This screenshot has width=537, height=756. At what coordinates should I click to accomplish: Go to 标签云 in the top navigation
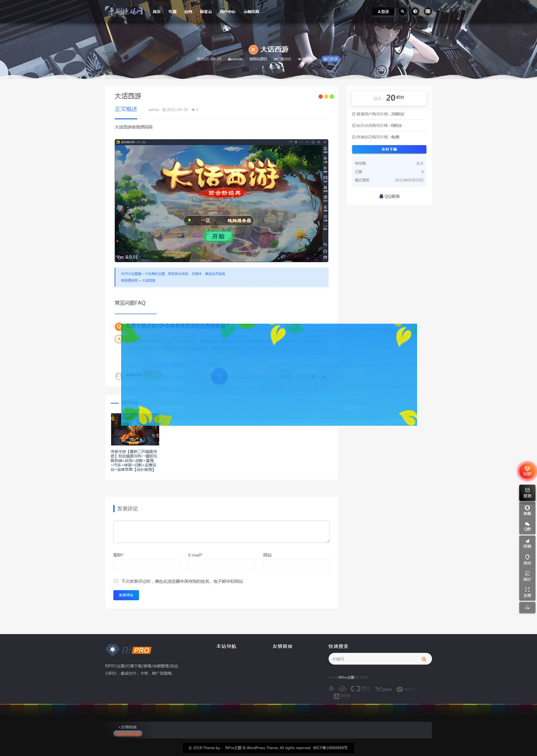coord(205,12)
